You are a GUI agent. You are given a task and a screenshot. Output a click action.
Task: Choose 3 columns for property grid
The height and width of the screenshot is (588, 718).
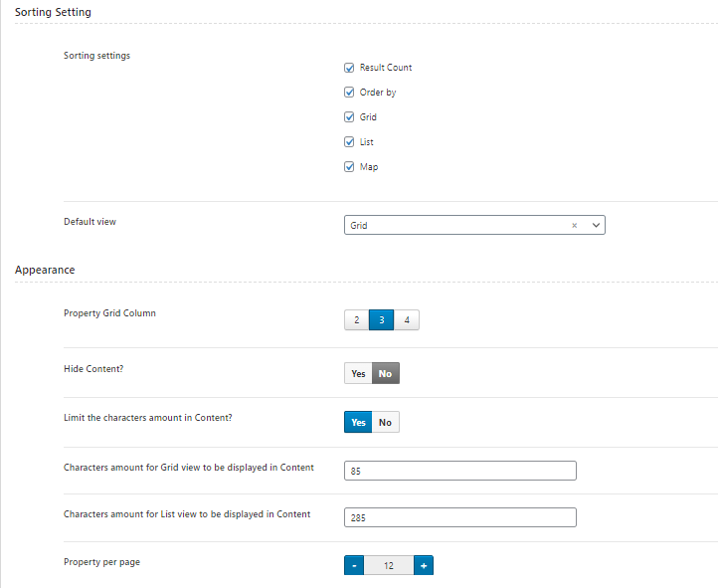[382, 320]
